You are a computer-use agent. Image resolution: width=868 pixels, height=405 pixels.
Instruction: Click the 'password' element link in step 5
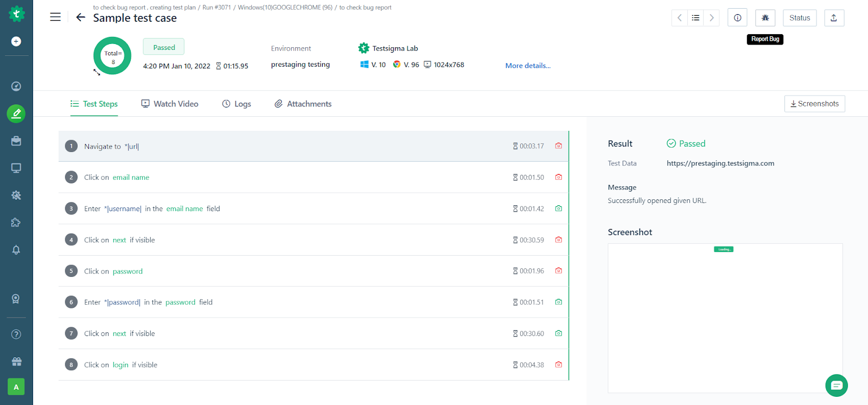click(127, 271)
